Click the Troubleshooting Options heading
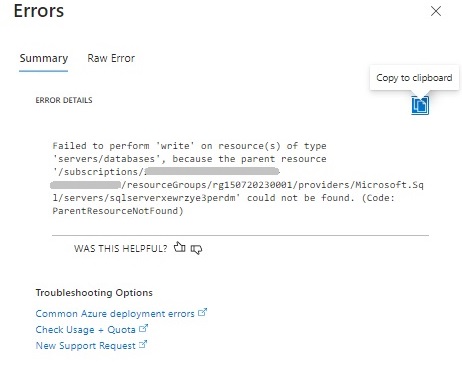Viewport: 462px width, 367px height. point(94,293)
